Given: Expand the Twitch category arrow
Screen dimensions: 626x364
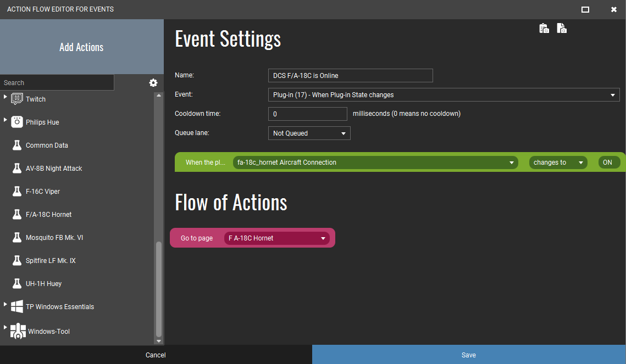Looking at the screenshot, I should [6, 97].
